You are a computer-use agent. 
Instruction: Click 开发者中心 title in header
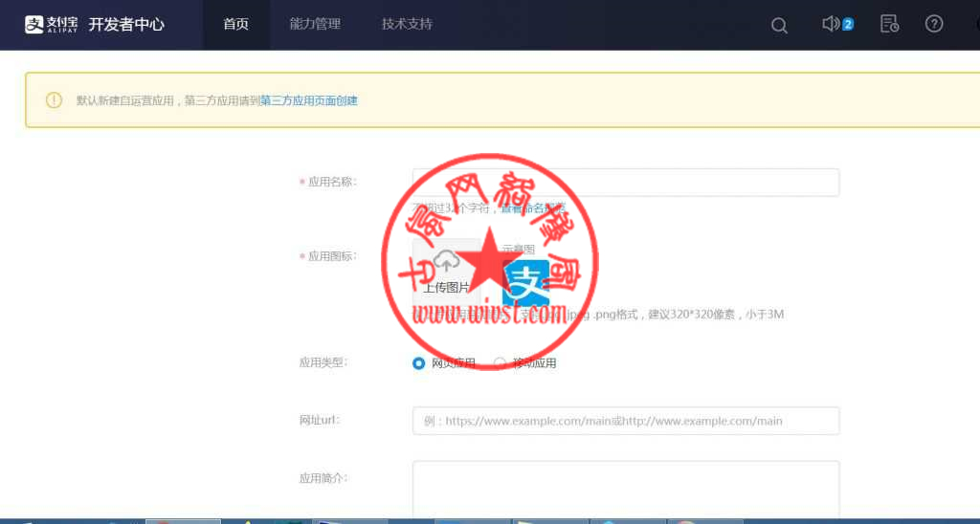pos(126,24)
